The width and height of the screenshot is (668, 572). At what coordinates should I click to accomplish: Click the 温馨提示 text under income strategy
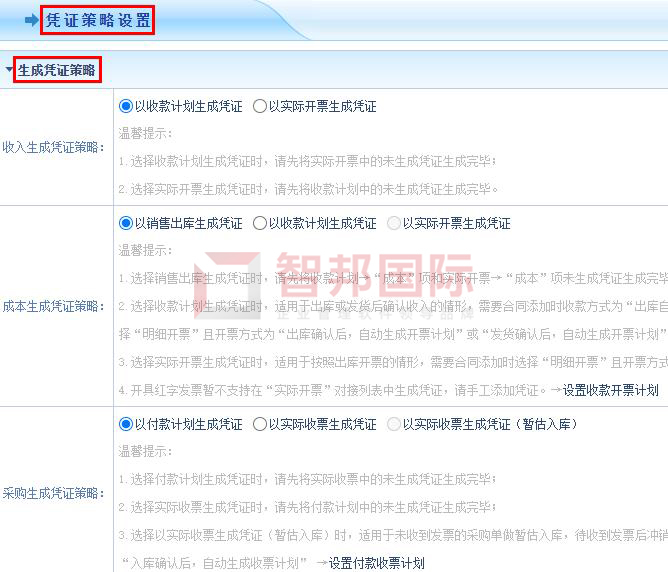[x=145, y=133]
